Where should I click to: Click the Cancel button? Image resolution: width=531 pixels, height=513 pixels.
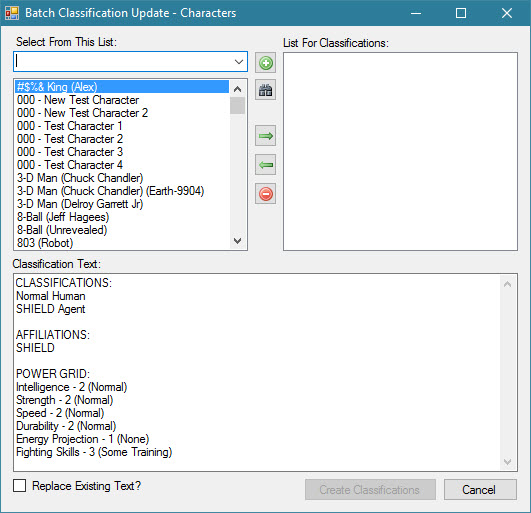pyautogui.click(x=480, y=490)
